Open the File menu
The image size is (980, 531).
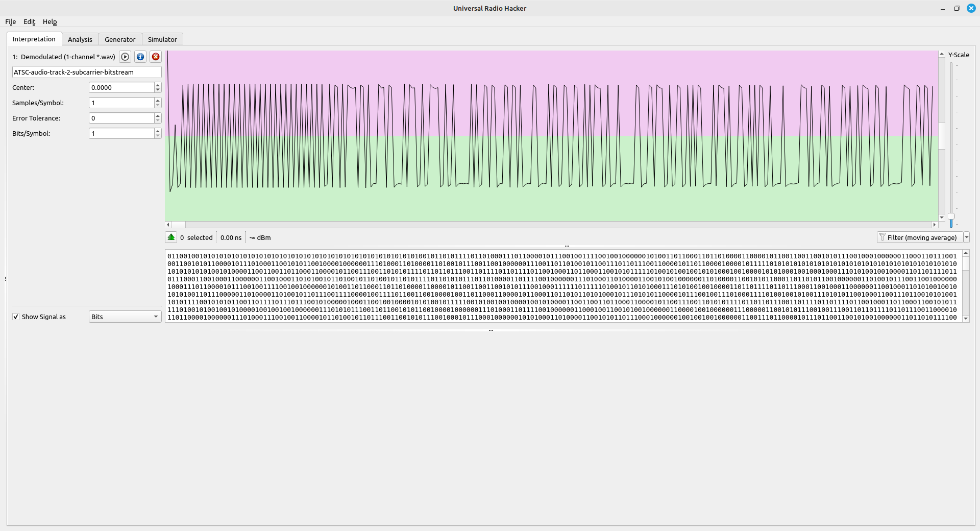[x=10, y=22]
